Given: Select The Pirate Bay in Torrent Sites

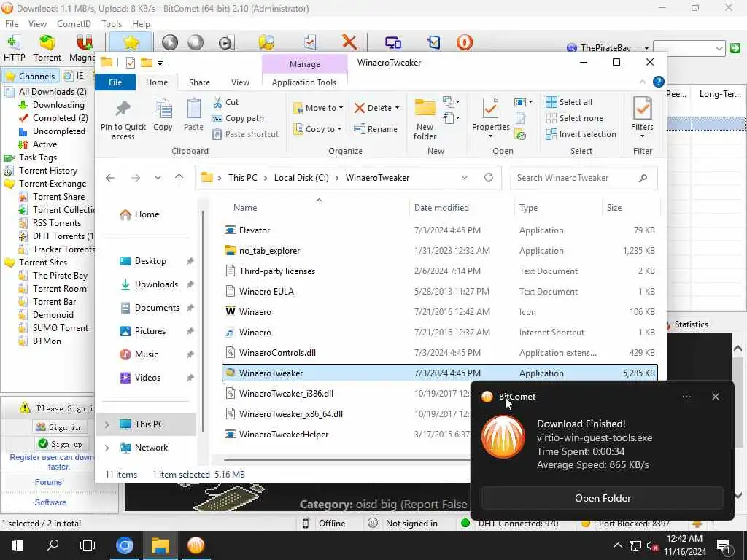Looking at the screenshot, I should pos(60,275).
